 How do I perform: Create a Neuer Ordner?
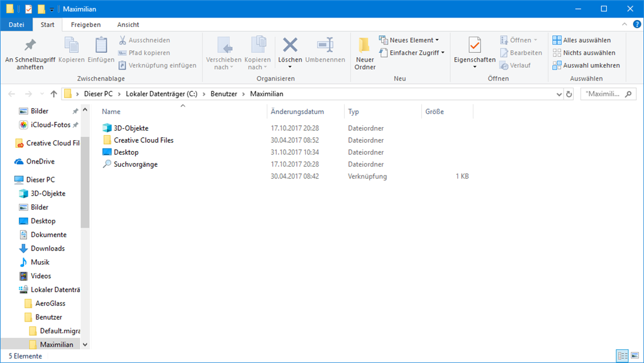point(365,53)
